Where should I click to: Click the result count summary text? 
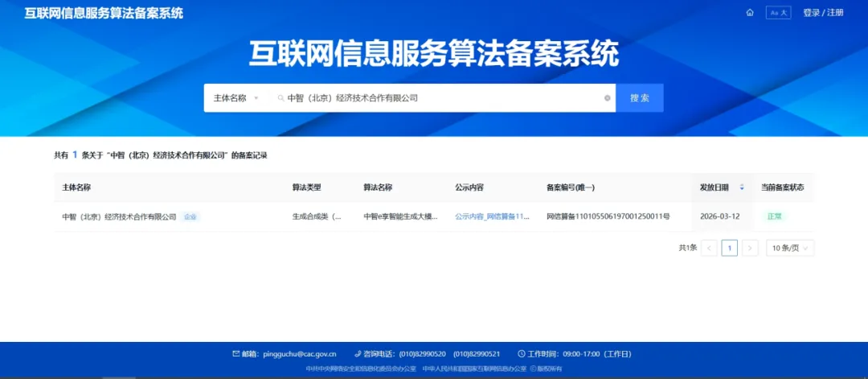pyautogui.click(x=161, y=155)
